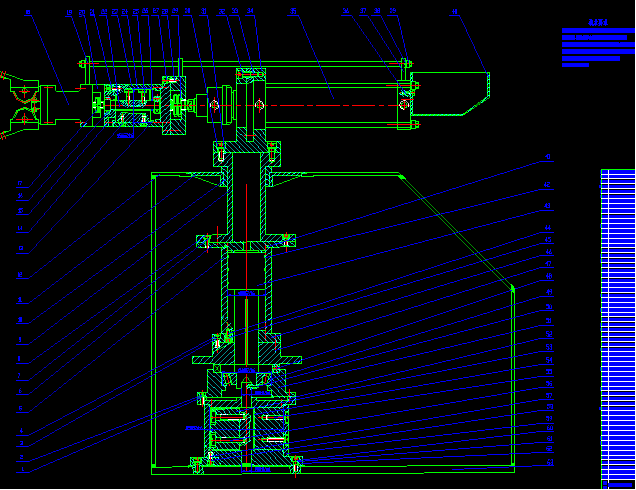
Task: Click the parts list table
Action: tap(618, 329)
